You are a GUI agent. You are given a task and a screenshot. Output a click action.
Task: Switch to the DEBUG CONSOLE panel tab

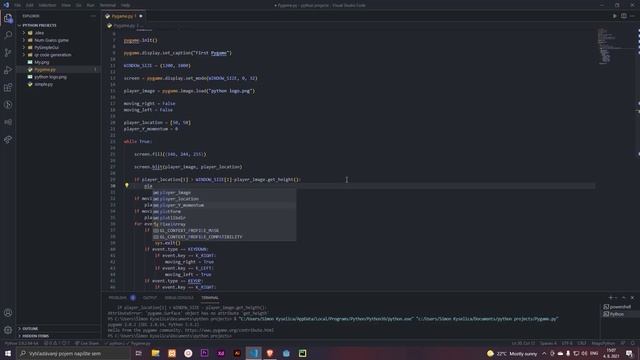[x=179, y=298]
